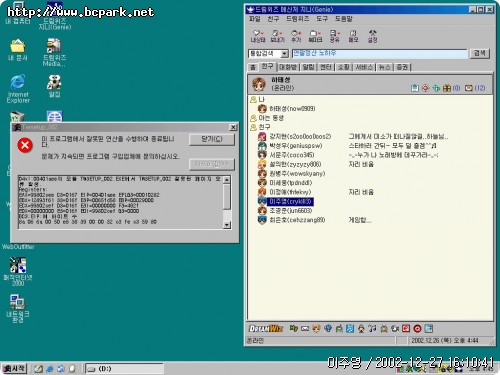Image resolution: width=500 pixels, height=375 pixels.
Task: Click the 검색 search button
Action: pos(480,53)
